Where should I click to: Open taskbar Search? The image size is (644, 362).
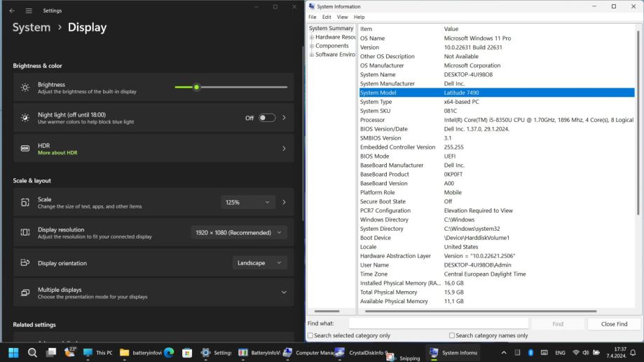point(32,353)
